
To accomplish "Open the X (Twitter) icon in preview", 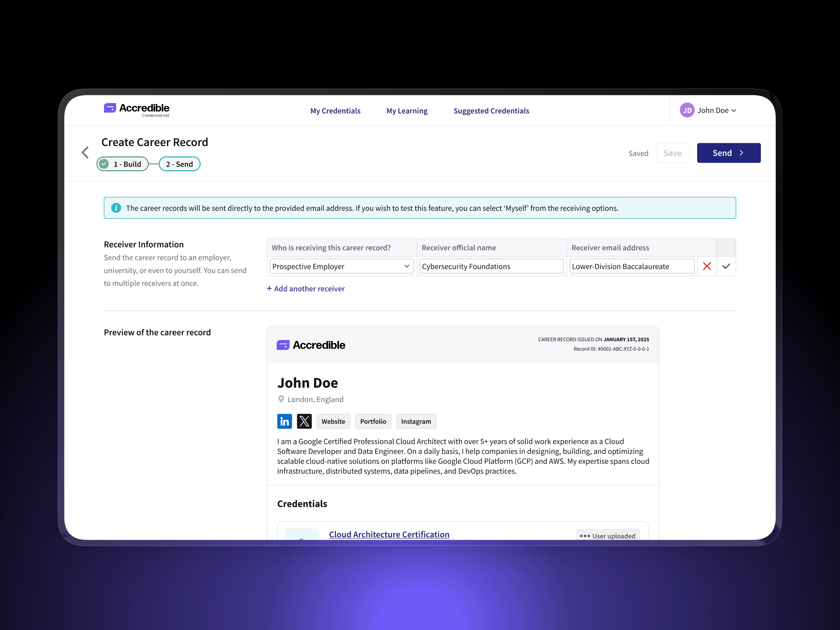I will tap(304, 421).
